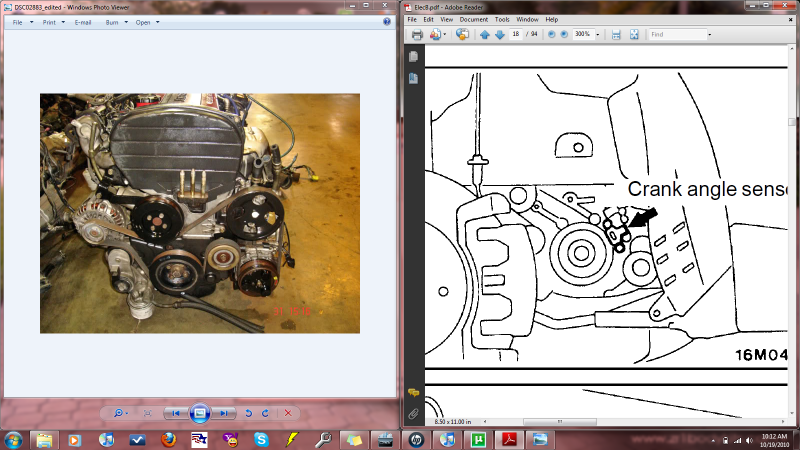The width and height of the screenshot is (800, 450).
Task: Click the Find text box in Adobe Reader
Action: [678, 34]
